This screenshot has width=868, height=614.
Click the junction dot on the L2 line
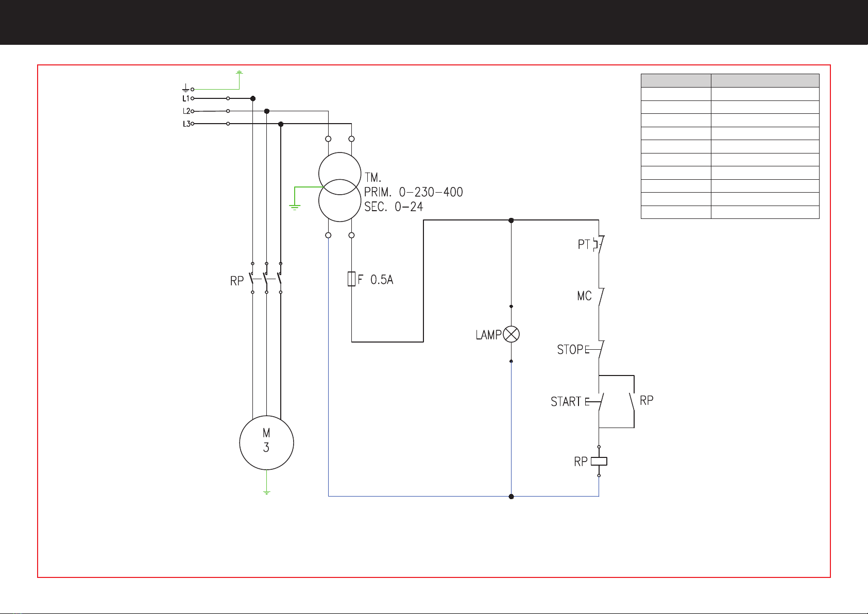pos(266,111)
